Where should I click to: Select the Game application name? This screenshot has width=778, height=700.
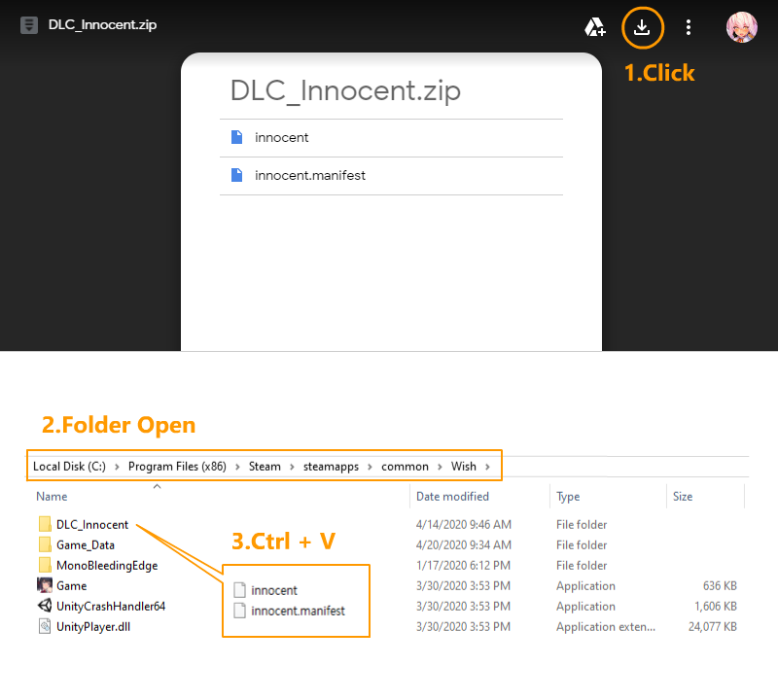tap(71, 586)
